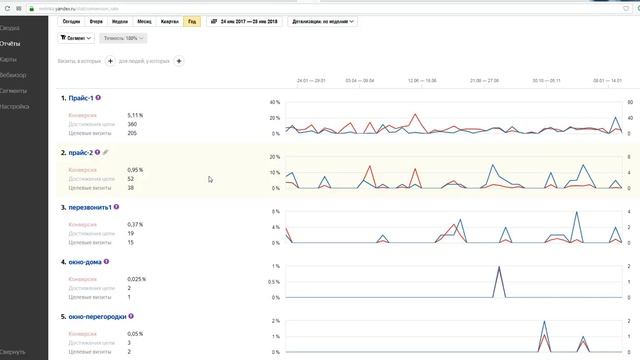640x360 pixels.
Task: Click the info icon next to окно-перегородки
Action: coord(131,316)
